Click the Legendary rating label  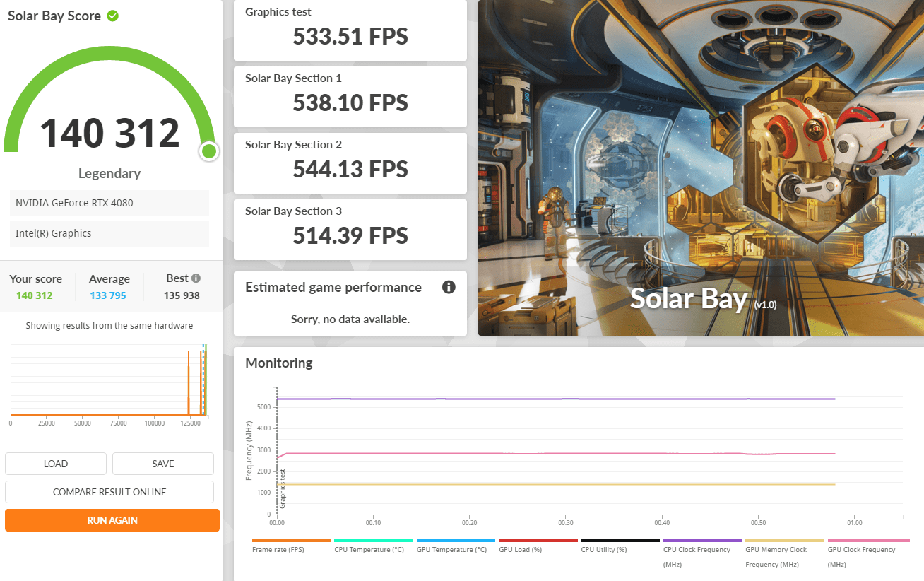pos(109,173)
